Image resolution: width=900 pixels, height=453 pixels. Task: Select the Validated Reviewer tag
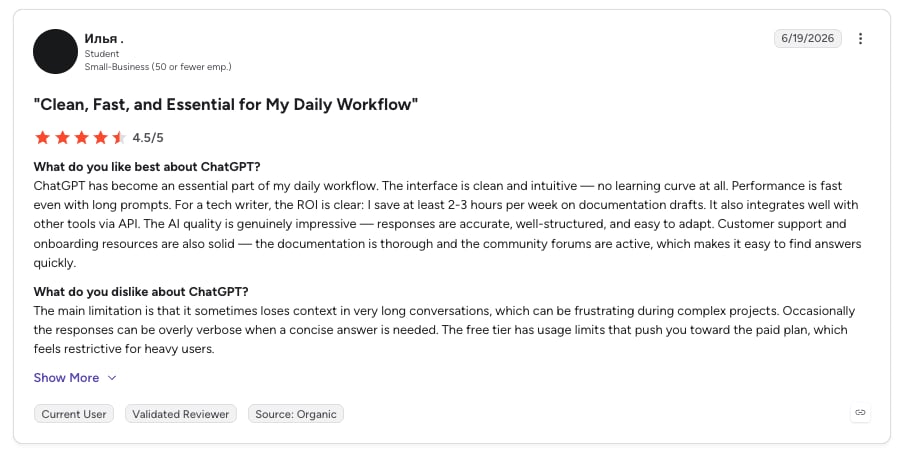(181, 414)
